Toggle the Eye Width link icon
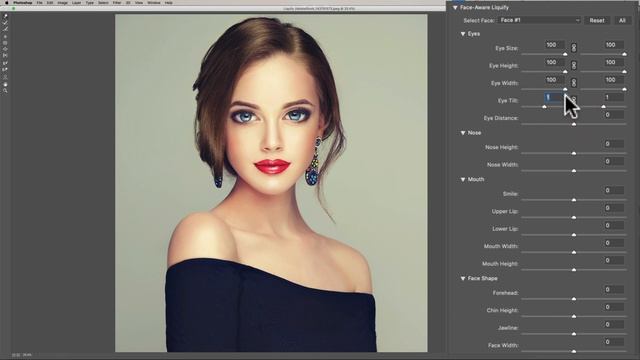 [573, 83]
